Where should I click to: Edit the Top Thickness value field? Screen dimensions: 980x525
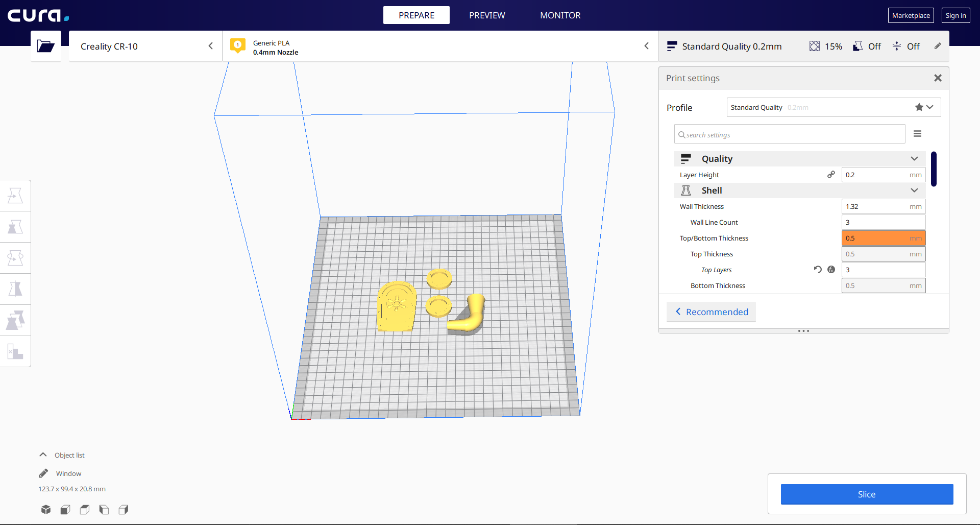tap(884, 254)
